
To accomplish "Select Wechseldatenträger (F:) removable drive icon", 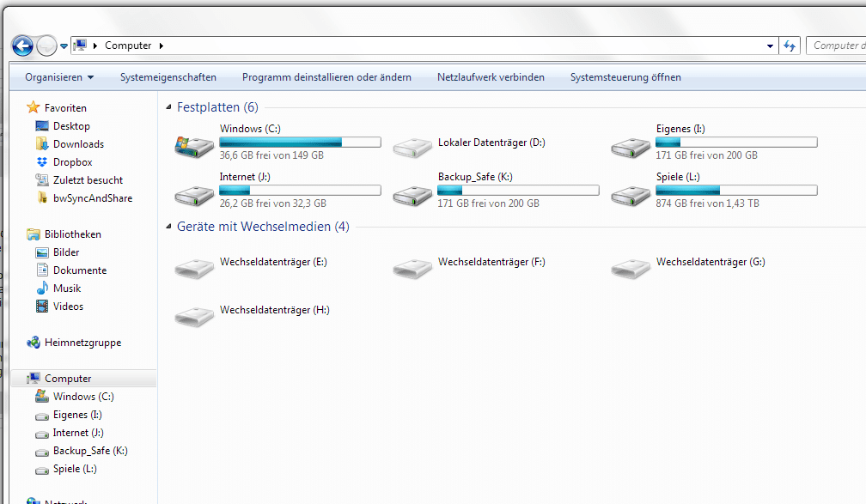I will (412, 269).
